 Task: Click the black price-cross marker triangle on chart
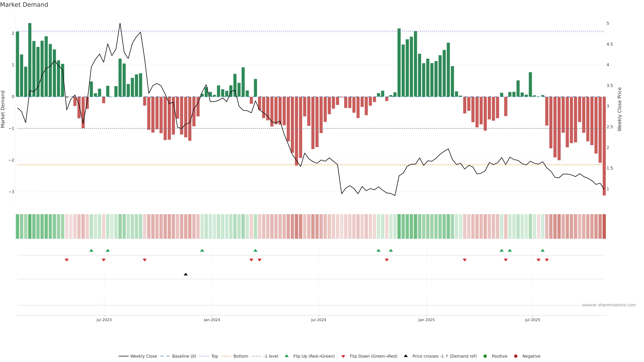[185, 274]
